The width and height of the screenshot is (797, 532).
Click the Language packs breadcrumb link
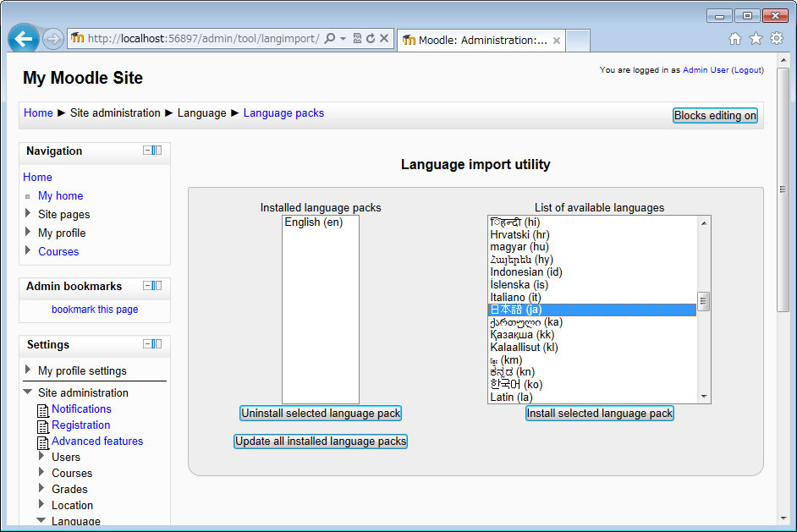(283, 112)
